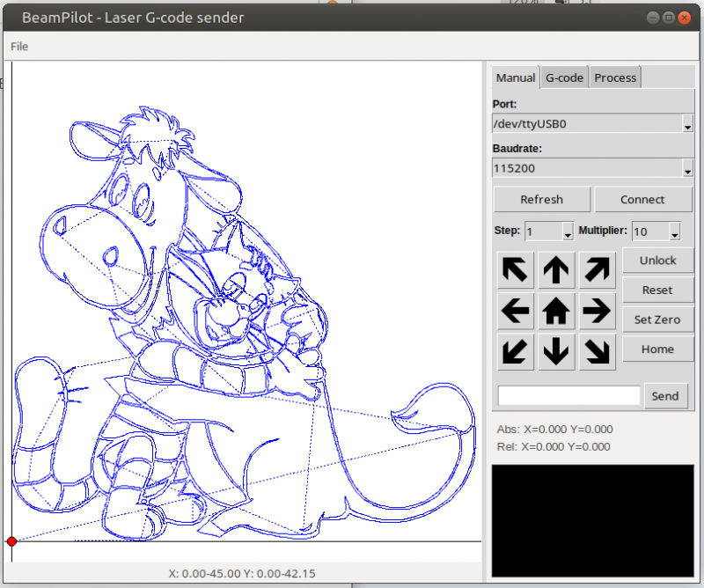Expand the Baudrate dropdown
This screenshot has height=588, width=704.
pyautogui.click(x=687, y=168)
